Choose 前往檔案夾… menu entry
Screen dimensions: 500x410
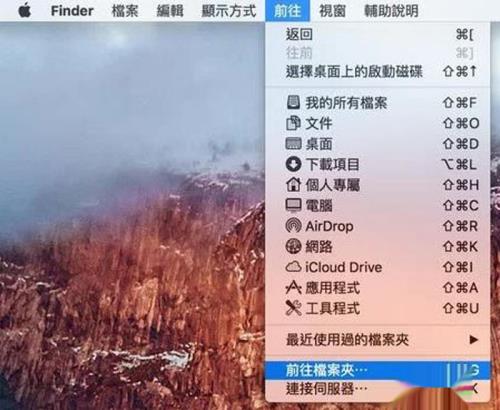(x=378, y=370)
